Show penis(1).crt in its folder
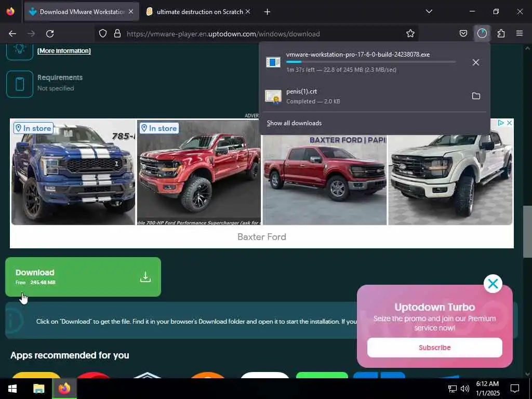Viewport: 532px width, 399px height. 476,96
